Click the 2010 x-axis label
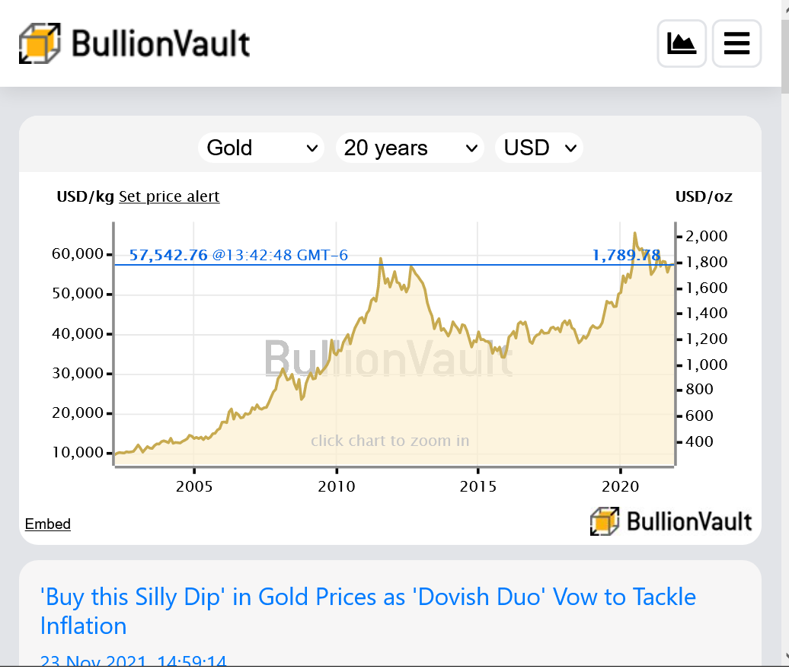 click(337, 486)
